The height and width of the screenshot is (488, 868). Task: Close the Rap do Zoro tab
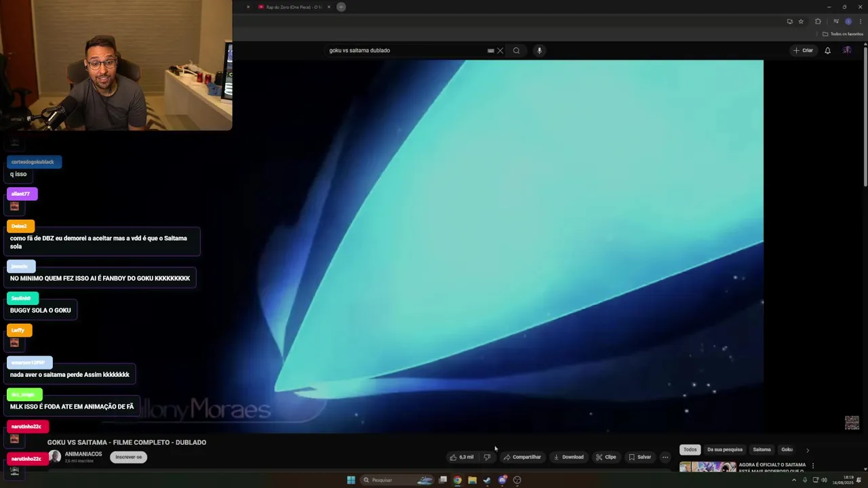[x=329, y=7]
